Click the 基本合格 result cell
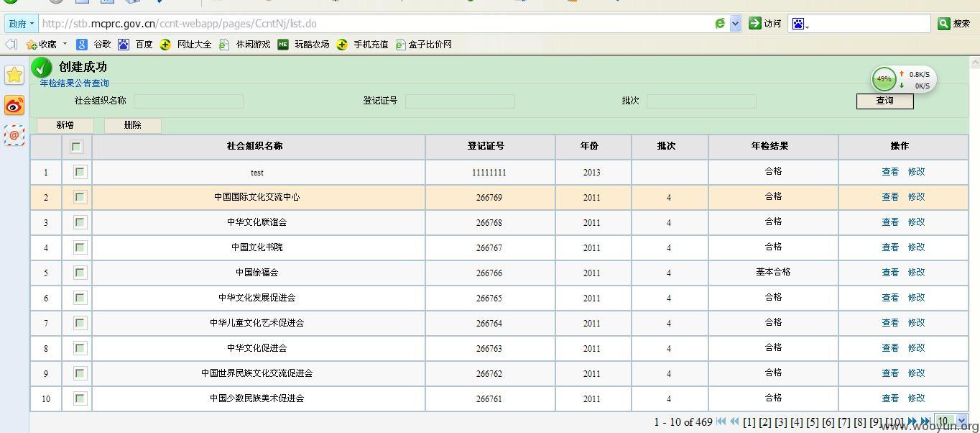Screen dimensions: 980x433 pos(773,273)
